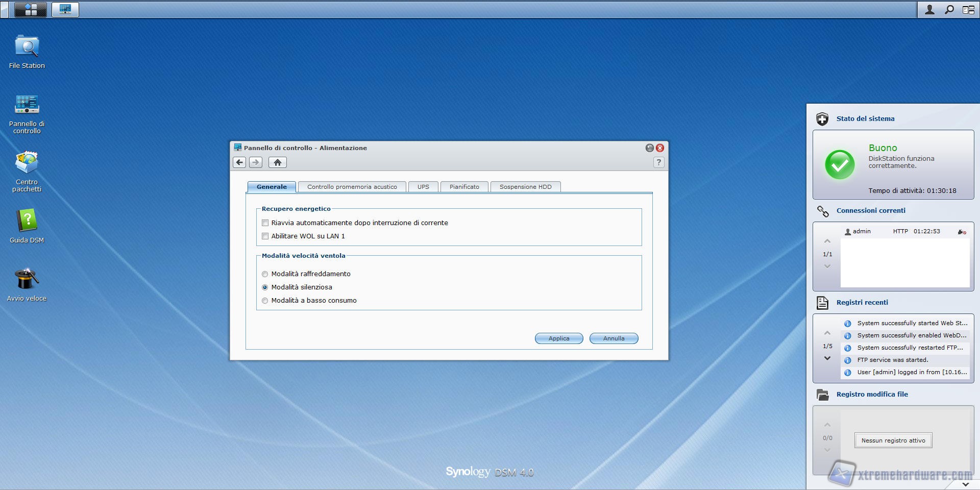Launch Centro pacchetti from desktop
The height and width of the screenshot is (490, 980).
pos(27,163)
